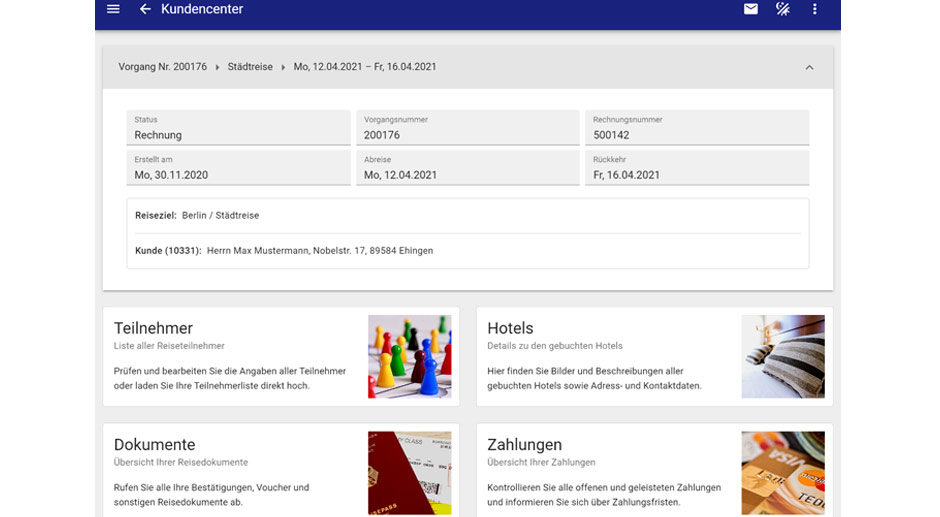Click the back arrow next to Kundencenter
Image resolution: width=940 pixels, height=517 pixels.
click(x=145, y=9)
